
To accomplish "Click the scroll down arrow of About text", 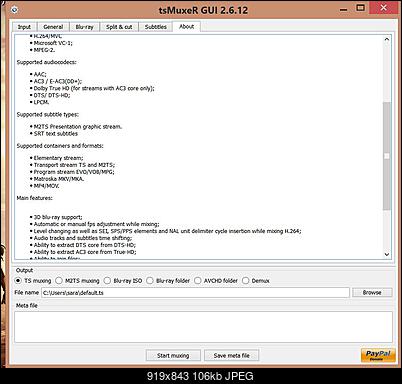I will tap(387, 254).
